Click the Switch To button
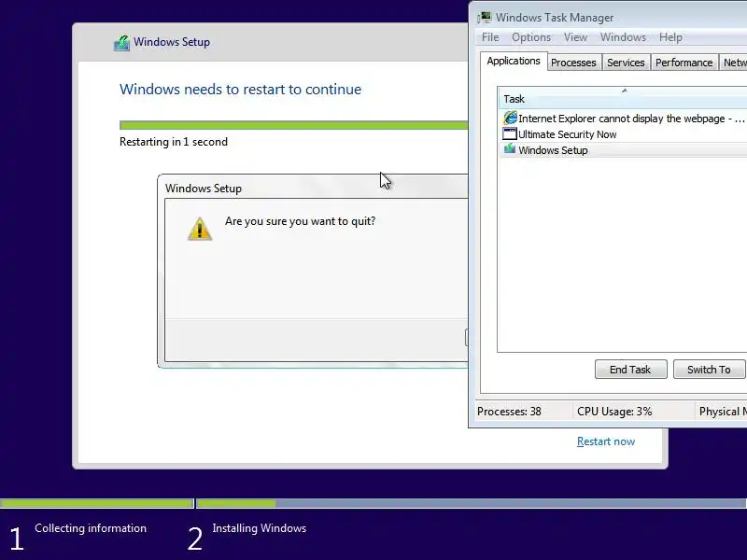This screenshot has height=560, width=747. click(x=709, y=369)
